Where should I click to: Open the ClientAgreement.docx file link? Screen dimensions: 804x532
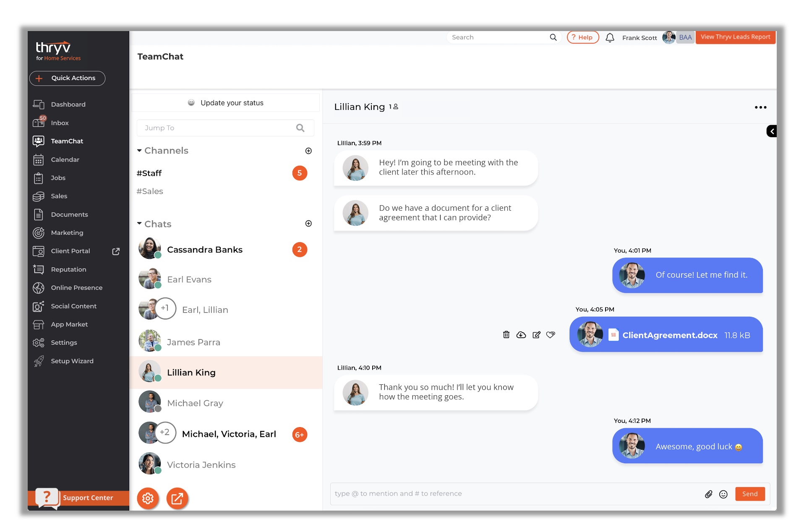[670, 335]
